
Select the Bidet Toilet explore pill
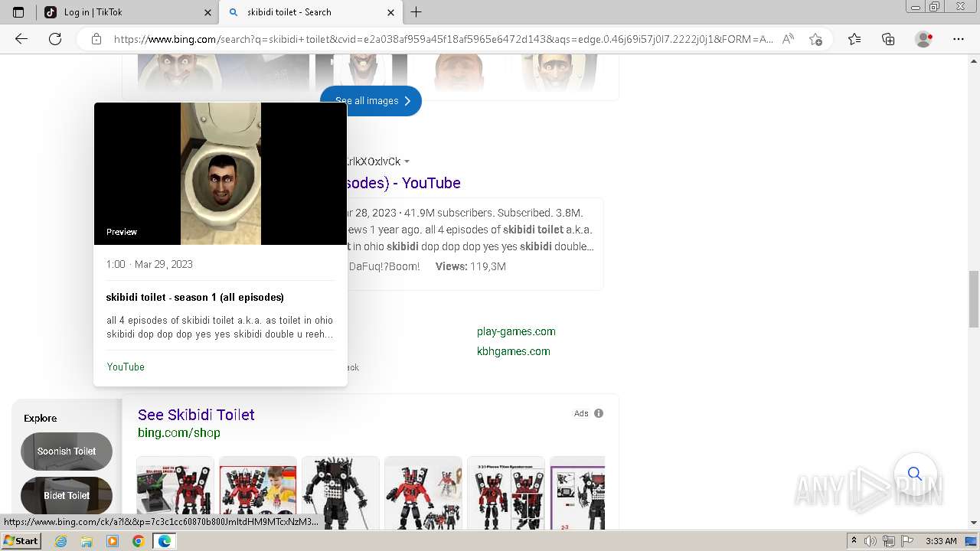[67, 495]
